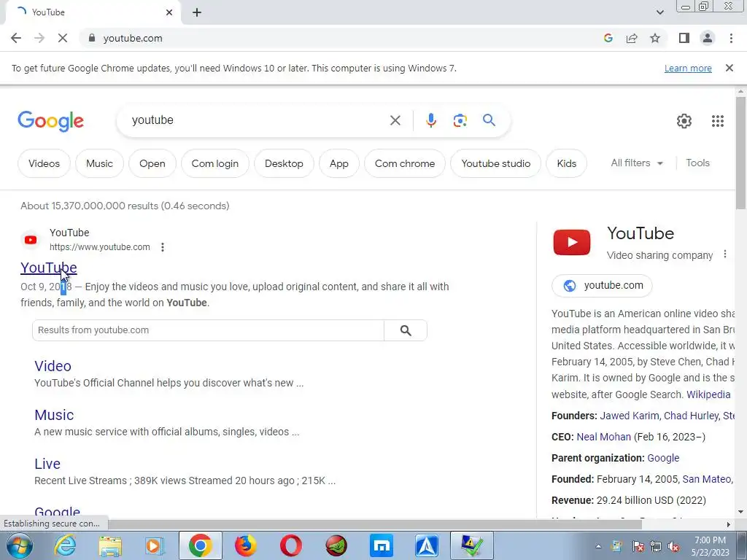Toggle the browser side panel icon
747x560 pixels.
684,38
